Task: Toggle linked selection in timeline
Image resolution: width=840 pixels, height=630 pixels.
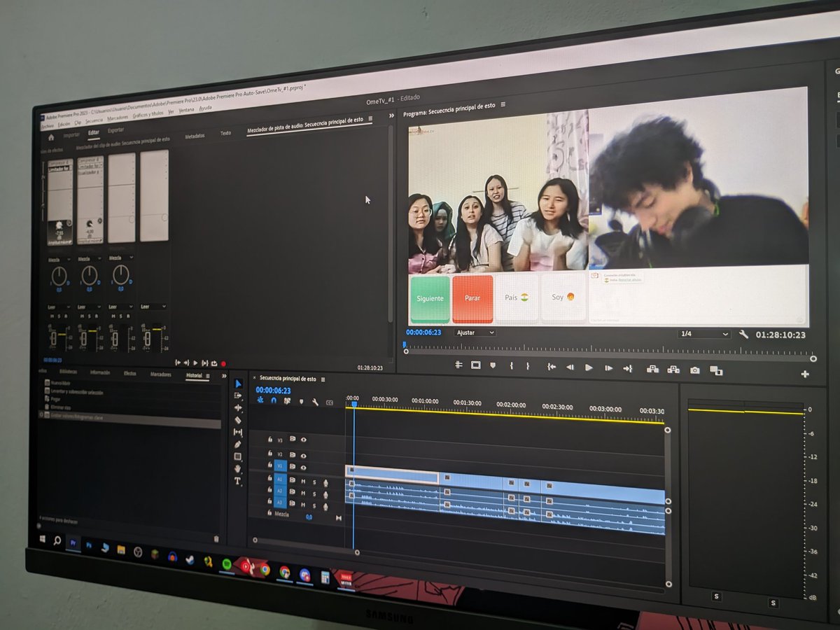Action: 287,401
